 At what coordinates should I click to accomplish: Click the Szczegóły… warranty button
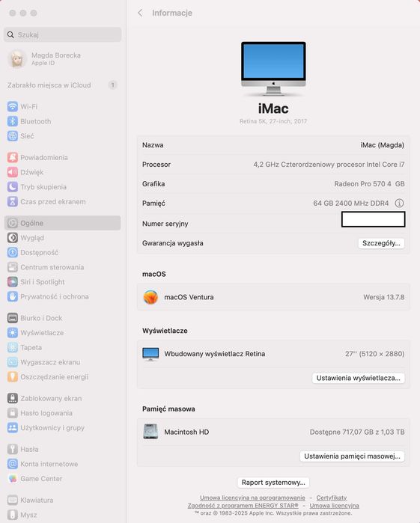(381, 243)
